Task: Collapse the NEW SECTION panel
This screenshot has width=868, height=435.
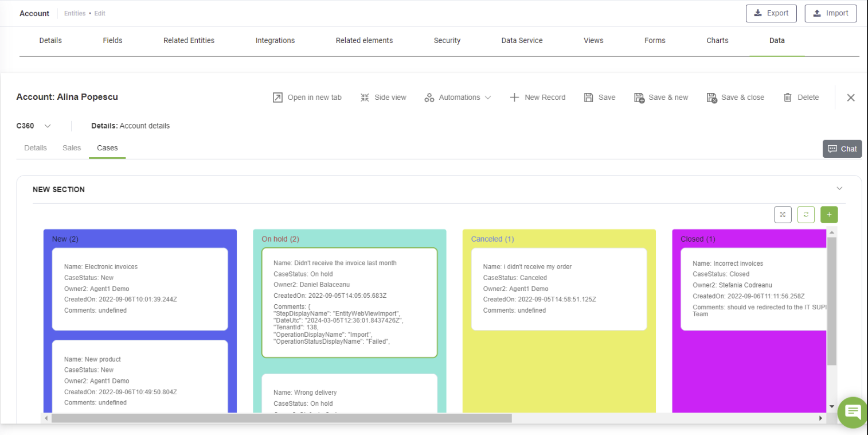Action: pyautogui.click(x=839, y=189)
